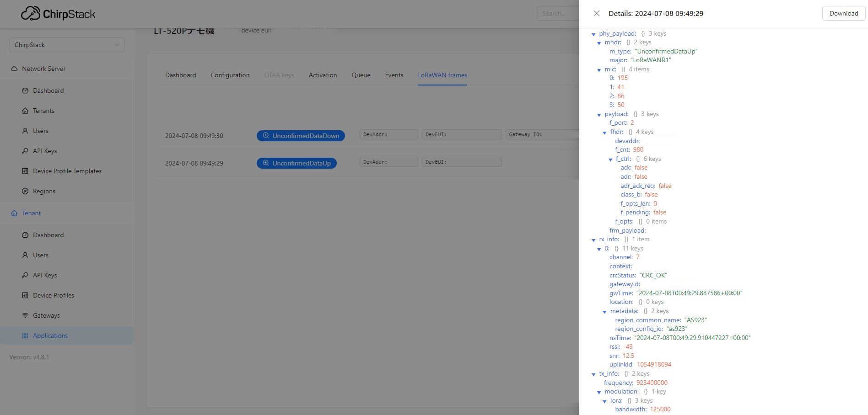This screenshot has height=415, width=868.
Task: Open the UnconfirmedDataDown frame details
Action: tap(301, 136)
